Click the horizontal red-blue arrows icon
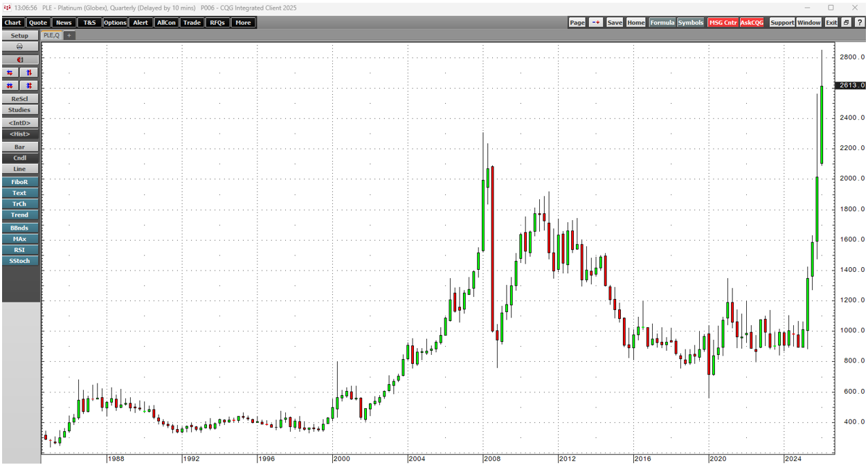This screenshot has height=465, width=868. coord(10,73)
